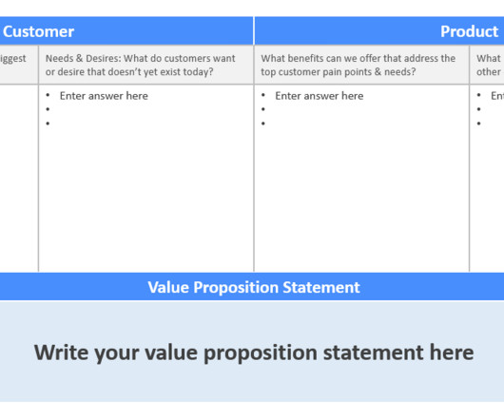
Task: Click empty answer area below Needs & Desires bullets
Action: coord(146,200)
